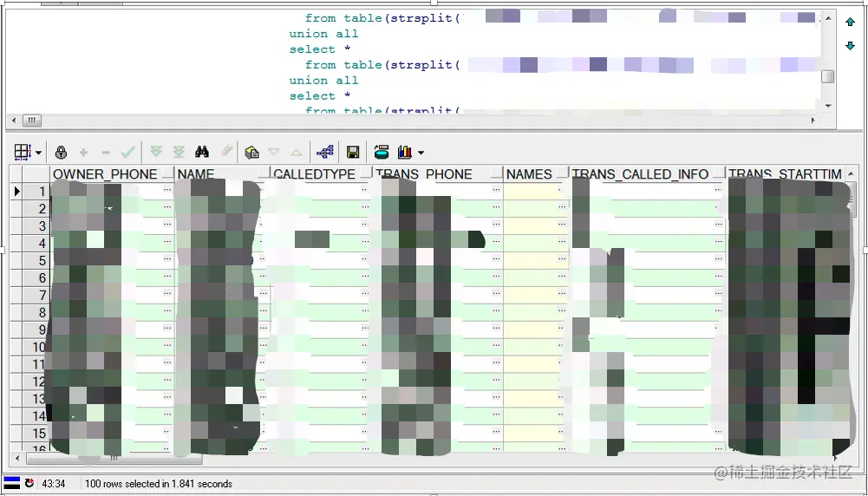
Task: Click the teal database connection icon
Action: [x=382, y=152]
